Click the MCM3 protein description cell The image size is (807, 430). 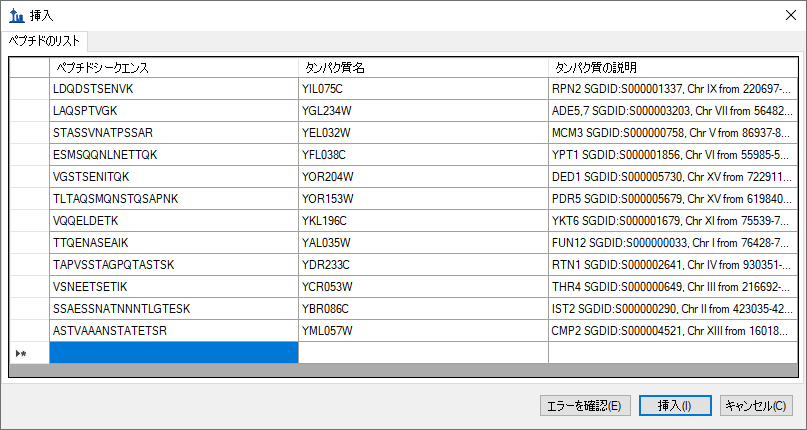tap(673, 132)
